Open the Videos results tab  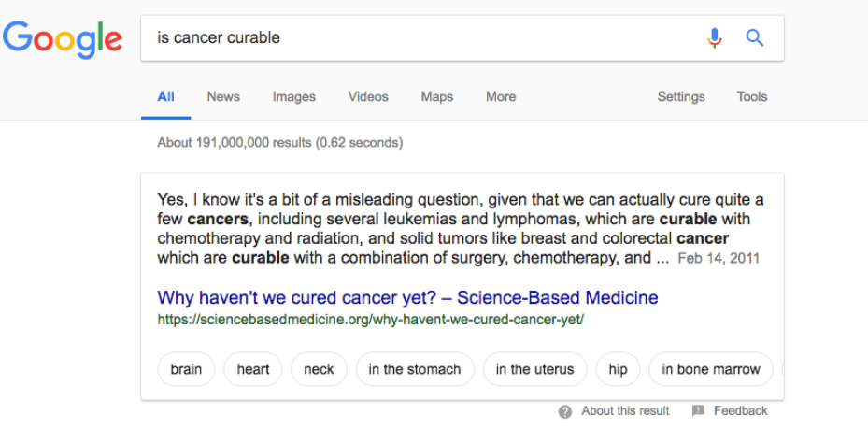pyautogui.click(x=368, y=97)
